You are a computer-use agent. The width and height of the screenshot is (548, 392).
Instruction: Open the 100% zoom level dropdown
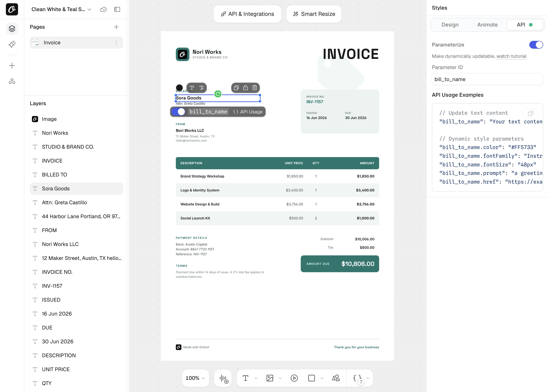click(x=195, y=378)
